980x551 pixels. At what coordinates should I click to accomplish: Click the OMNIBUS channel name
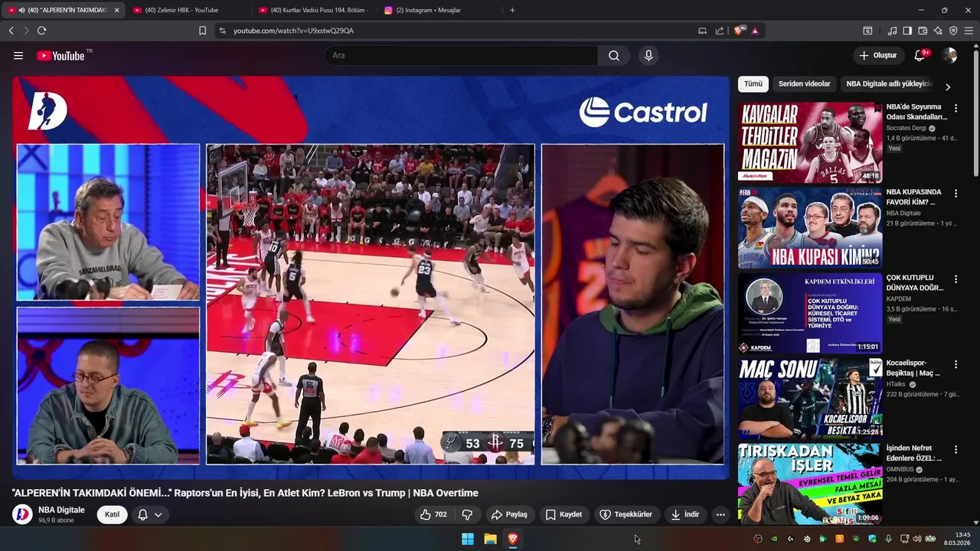pyautogui.click(x=900, y=469)
